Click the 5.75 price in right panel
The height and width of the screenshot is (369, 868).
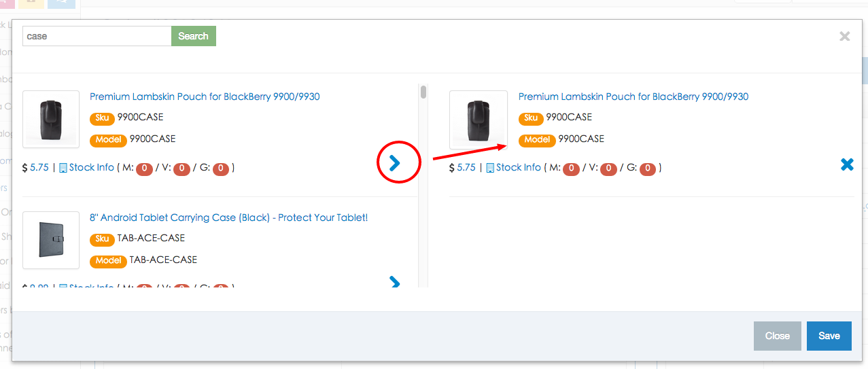[x=466, y=167]
